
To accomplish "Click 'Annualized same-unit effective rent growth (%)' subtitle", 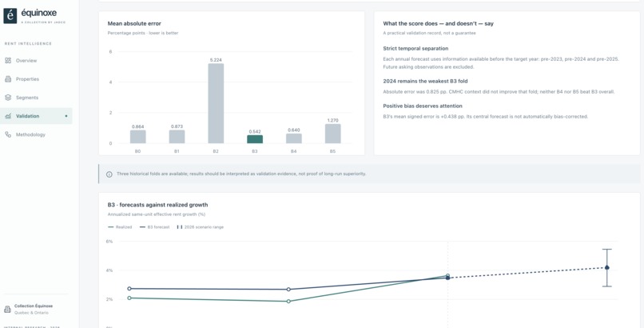I will tap(157, 214).
